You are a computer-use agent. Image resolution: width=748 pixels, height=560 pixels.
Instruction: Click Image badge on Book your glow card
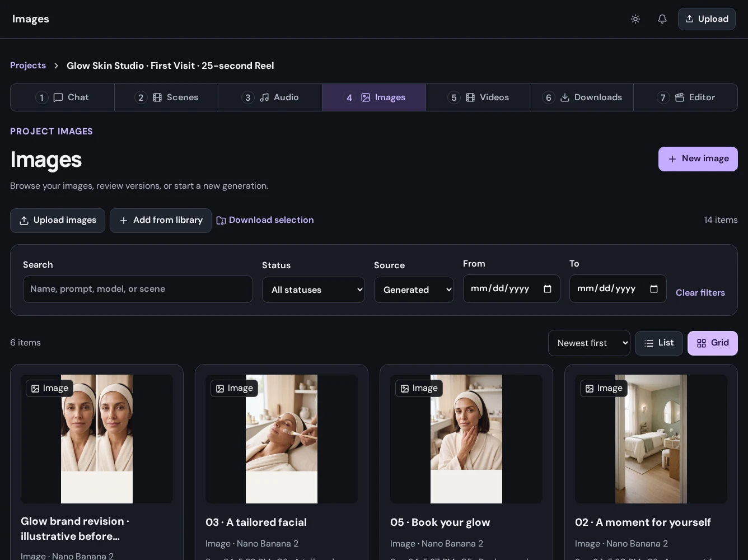(x=419, y=388)
